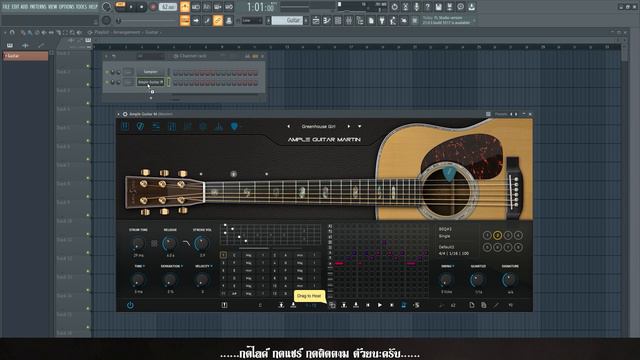Click the red record button
Screen dimensions: 640x360
[153, 7]
